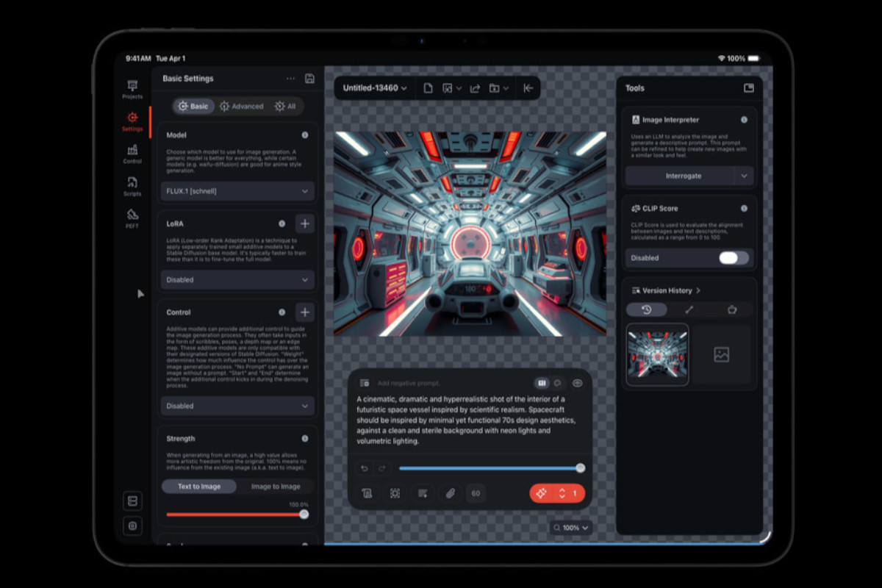Open the PEFT sidebar section
Image resolution: width=882 pixels, height=588 pixels.
coord(132,218)
